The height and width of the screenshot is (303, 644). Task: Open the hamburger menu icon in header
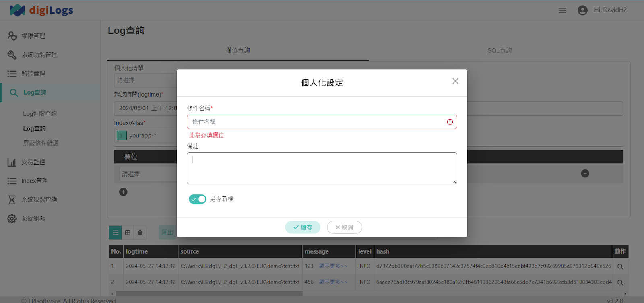tap(562, 10)
